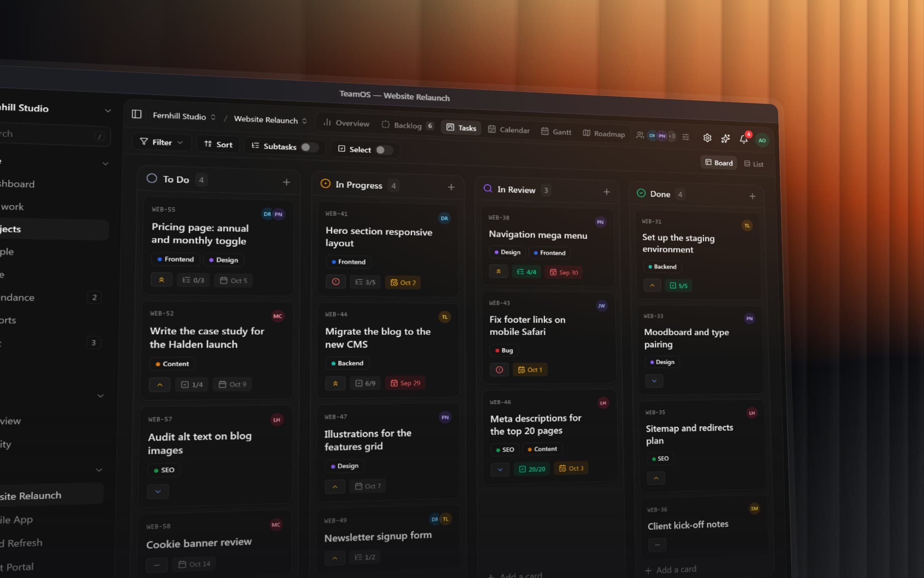This screenshot has height=578, width=924.
Task: Click urgent priority icon on WEB-41 card
Action: click(x=336, y=282)
